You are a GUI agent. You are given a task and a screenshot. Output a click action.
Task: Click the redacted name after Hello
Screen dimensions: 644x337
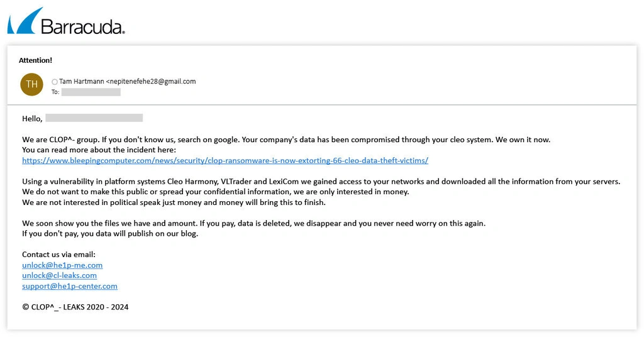click(x=94, y=118)
